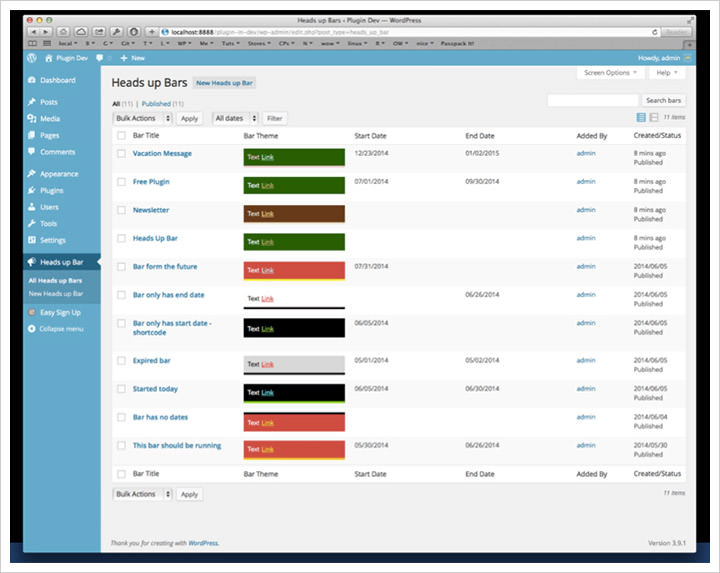Click the Filter button

point(275,118)
